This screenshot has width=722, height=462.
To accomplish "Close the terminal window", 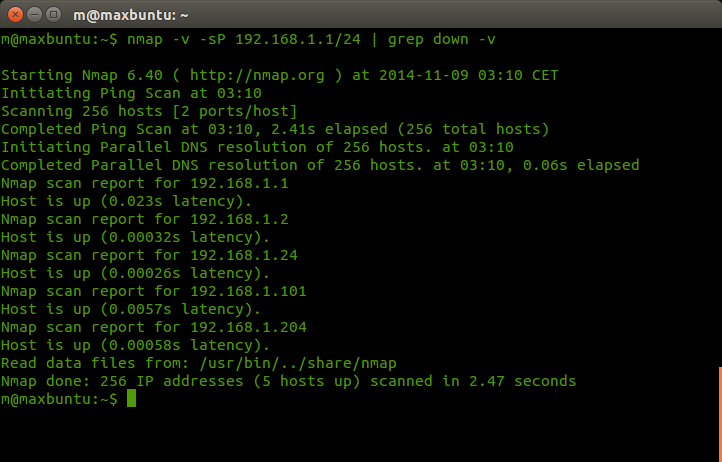I will 15,15.
